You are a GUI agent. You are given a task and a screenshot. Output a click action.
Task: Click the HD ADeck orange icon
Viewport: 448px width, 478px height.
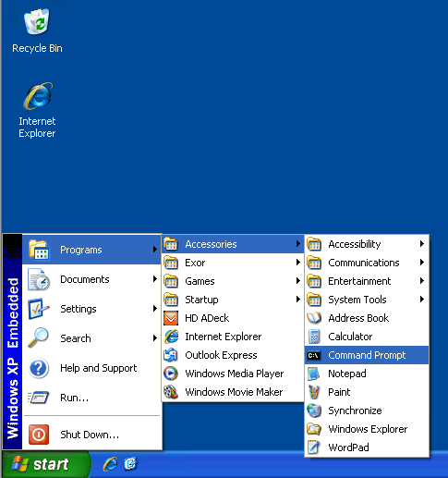171,318
